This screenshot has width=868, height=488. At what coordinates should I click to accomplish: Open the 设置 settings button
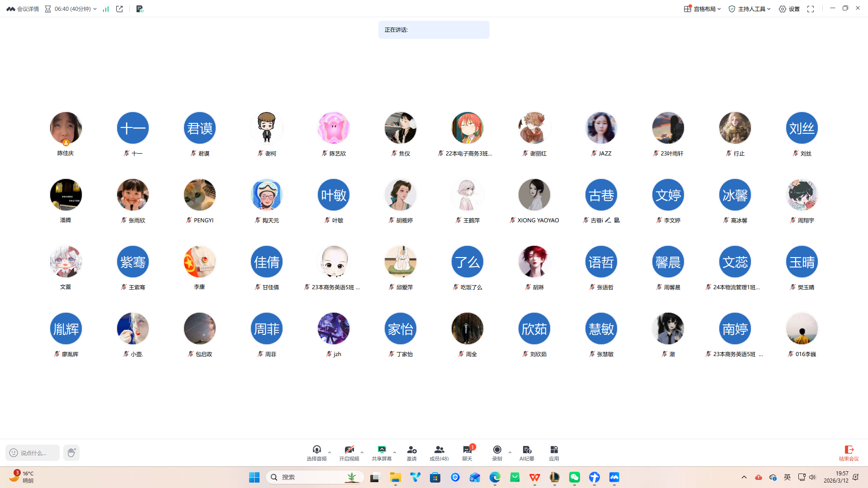(x=789, y=9)
